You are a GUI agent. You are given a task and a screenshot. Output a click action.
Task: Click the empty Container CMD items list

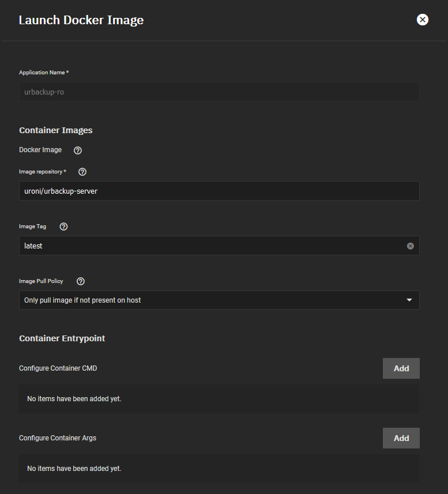[219, 399]
